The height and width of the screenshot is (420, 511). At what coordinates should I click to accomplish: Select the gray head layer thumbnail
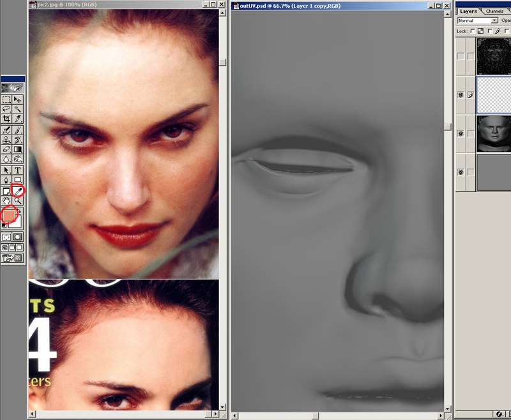coord(493,134)
